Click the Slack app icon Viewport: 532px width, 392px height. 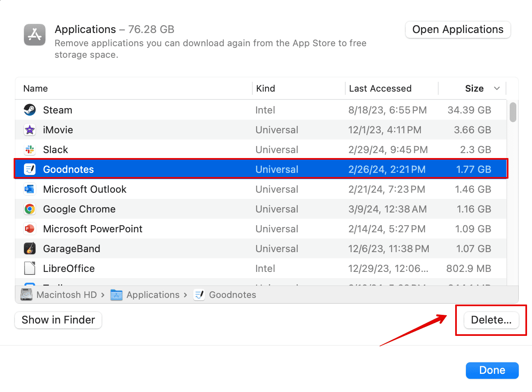coord(30,150)
